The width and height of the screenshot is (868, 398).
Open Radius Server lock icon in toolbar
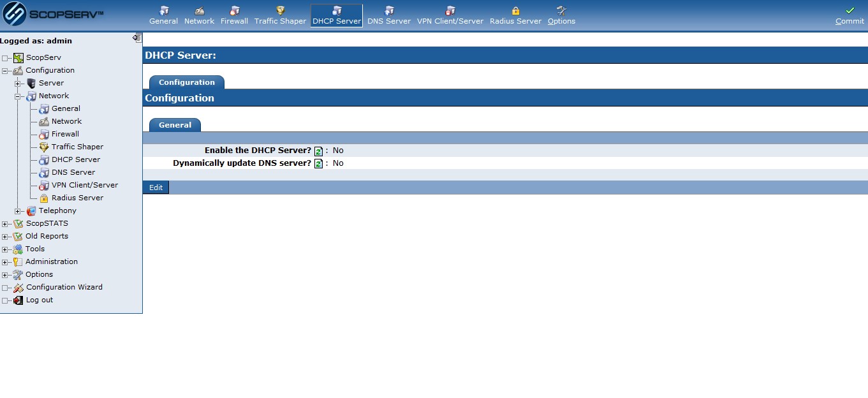(515, 11)
